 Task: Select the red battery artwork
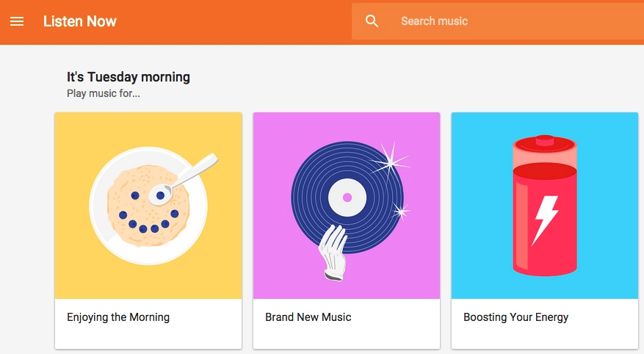coord(545,206)
